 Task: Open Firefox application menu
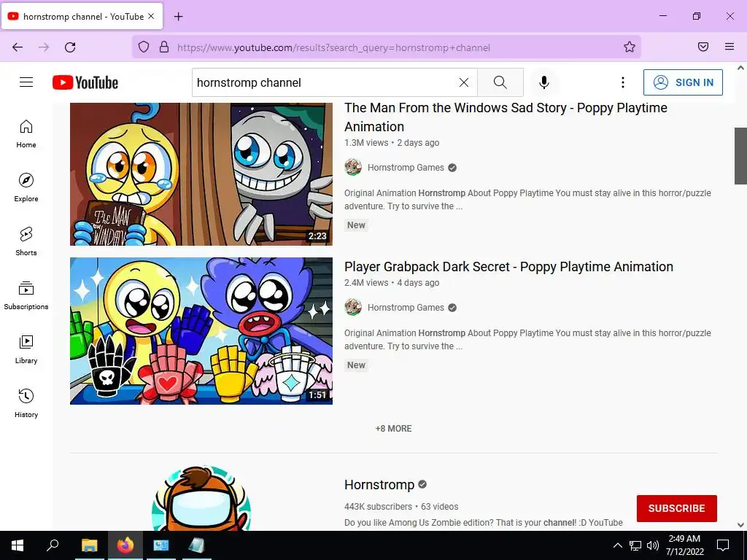[x=729, y=47]
